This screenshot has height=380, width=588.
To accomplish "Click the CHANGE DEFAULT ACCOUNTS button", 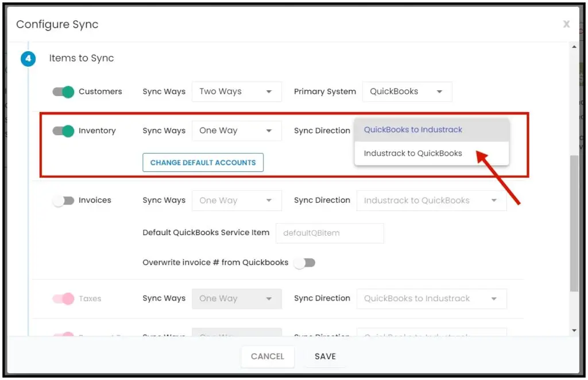I will (x=203, y=163).
